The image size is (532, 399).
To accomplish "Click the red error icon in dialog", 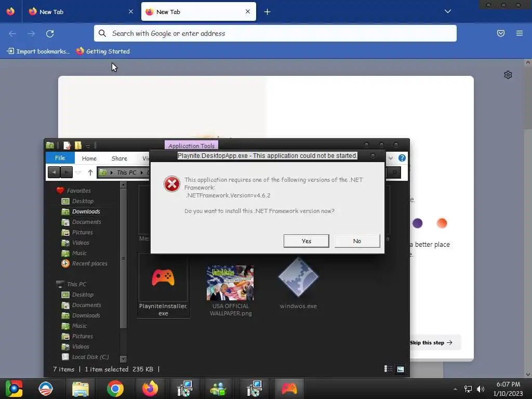I will point(171,184).
